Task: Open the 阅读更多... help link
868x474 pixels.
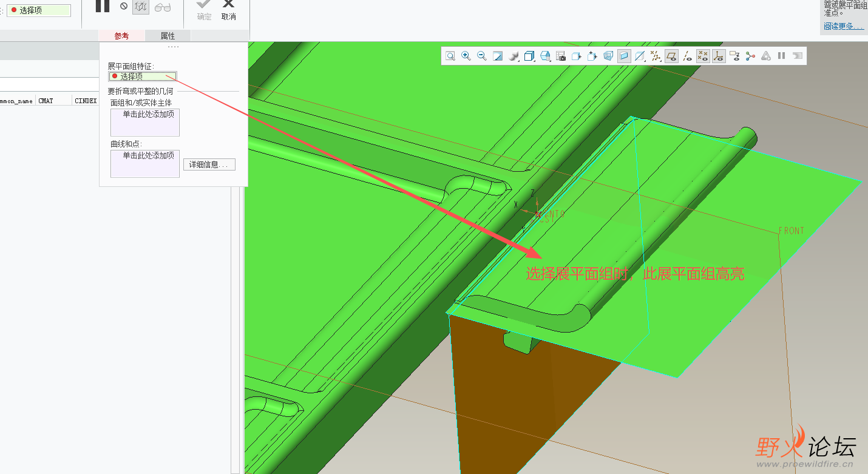Action: pyautogui.click(x=843, y=26)
